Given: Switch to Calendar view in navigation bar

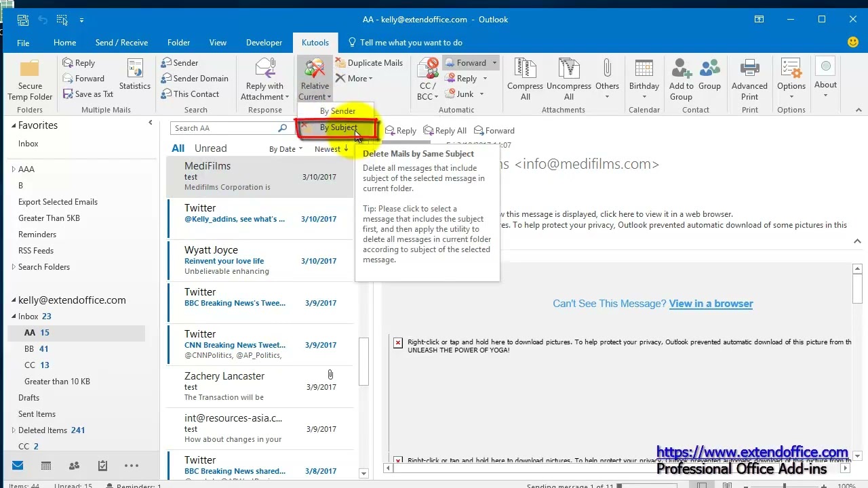Looking at the screenshot, I should (x=46, y=466).
